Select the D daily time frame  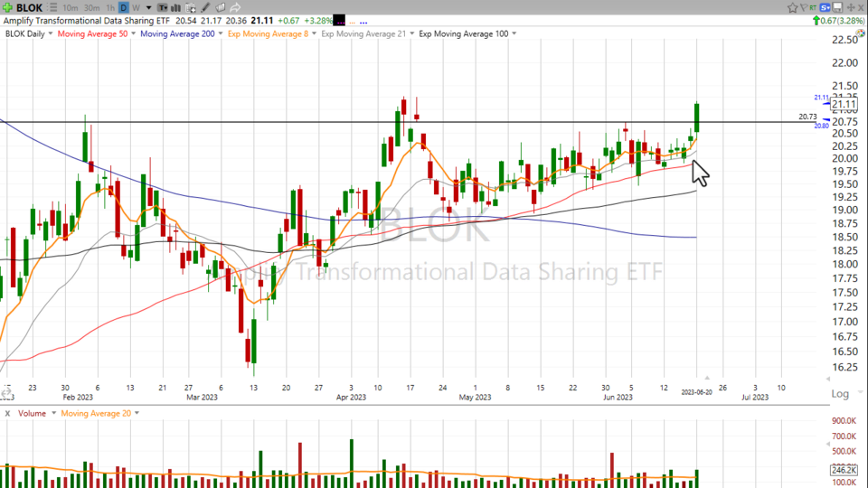pyautogui.click(x=124, y=8)
